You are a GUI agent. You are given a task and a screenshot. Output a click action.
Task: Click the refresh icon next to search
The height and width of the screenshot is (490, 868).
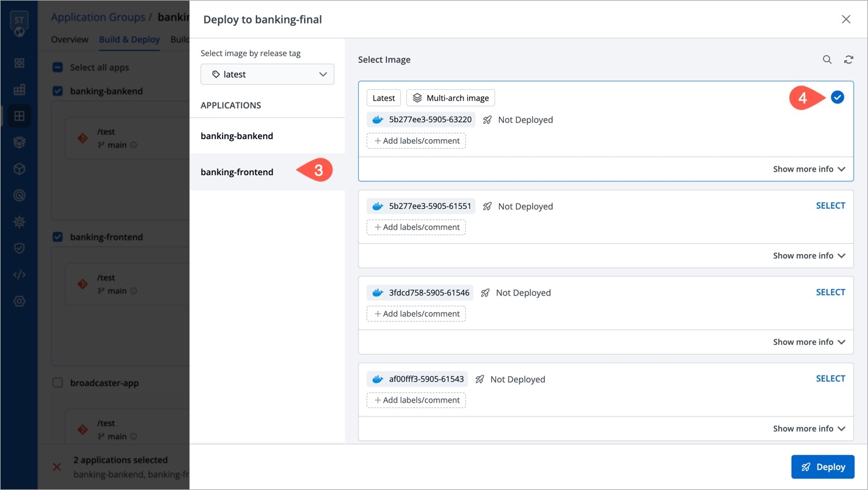click(849, 60)
